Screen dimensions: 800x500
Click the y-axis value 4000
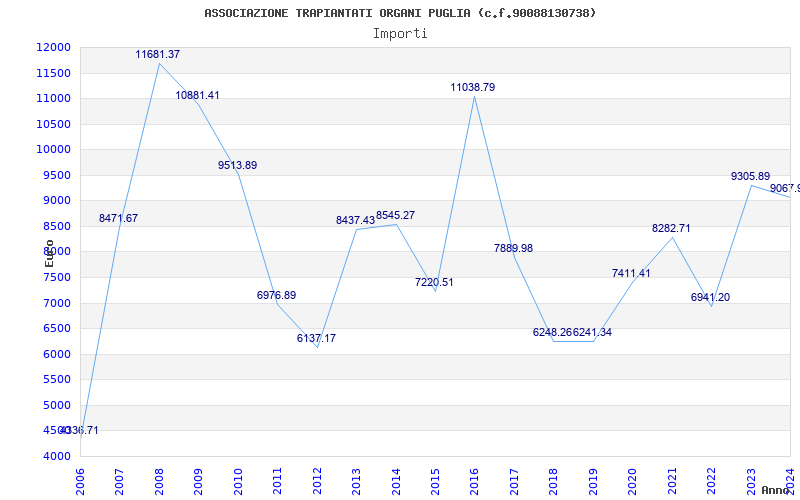click(56, 457)
